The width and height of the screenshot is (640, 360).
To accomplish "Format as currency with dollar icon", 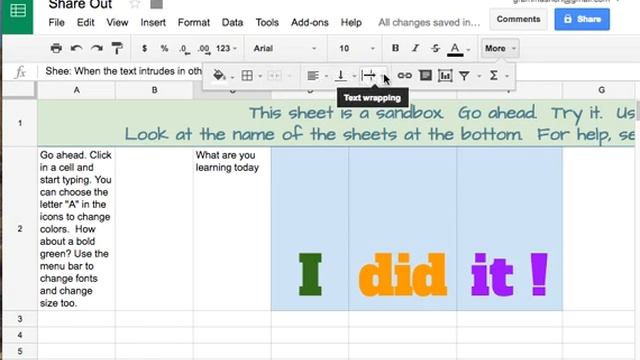I will tap(144, 48).
